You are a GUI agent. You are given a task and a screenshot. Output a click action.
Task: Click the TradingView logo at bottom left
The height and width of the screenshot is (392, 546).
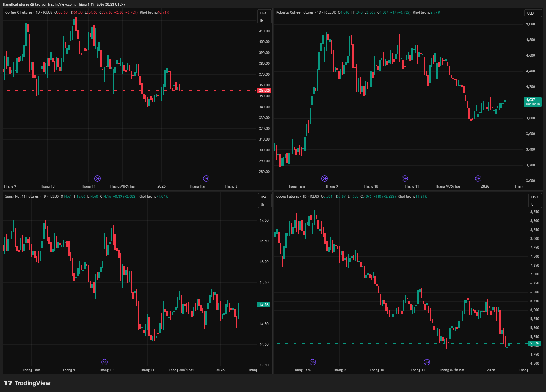coord(27,383)
